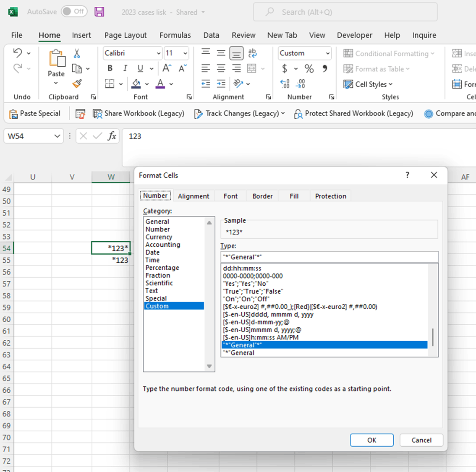
Task: Click the Borders icon
Action: point(110,84)
